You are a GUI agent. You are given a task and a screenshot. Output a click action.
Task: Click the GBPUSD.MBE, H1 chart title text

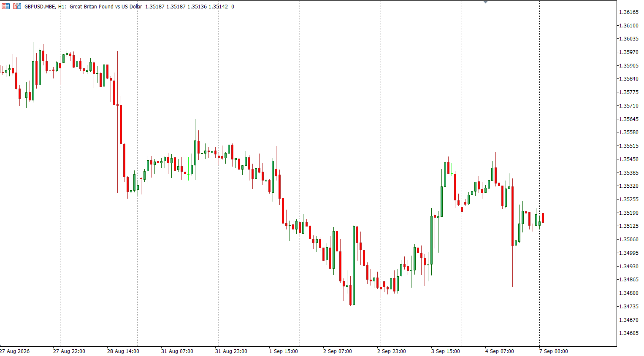[45, 7]
